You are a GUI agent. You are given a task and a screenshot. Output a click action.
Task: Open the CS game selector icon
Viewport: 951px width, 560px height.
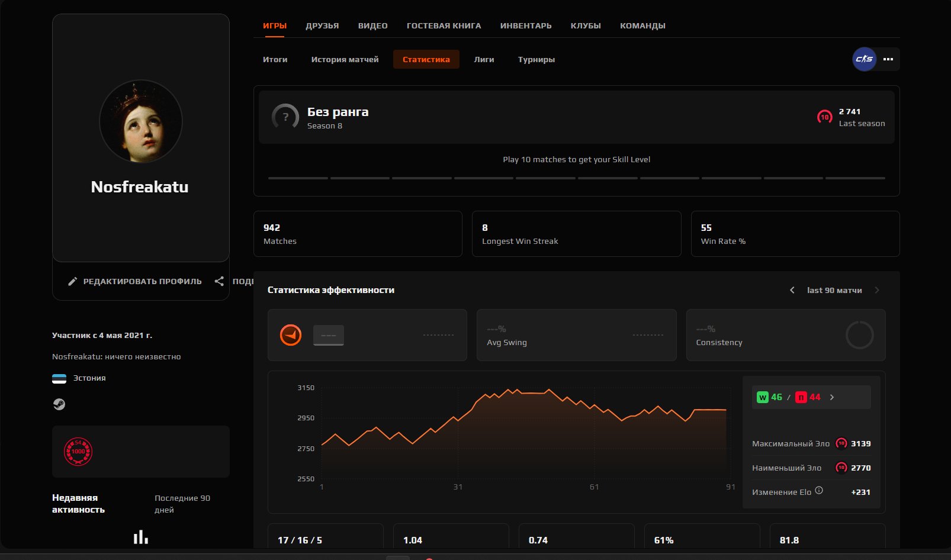tap(864, 59)
